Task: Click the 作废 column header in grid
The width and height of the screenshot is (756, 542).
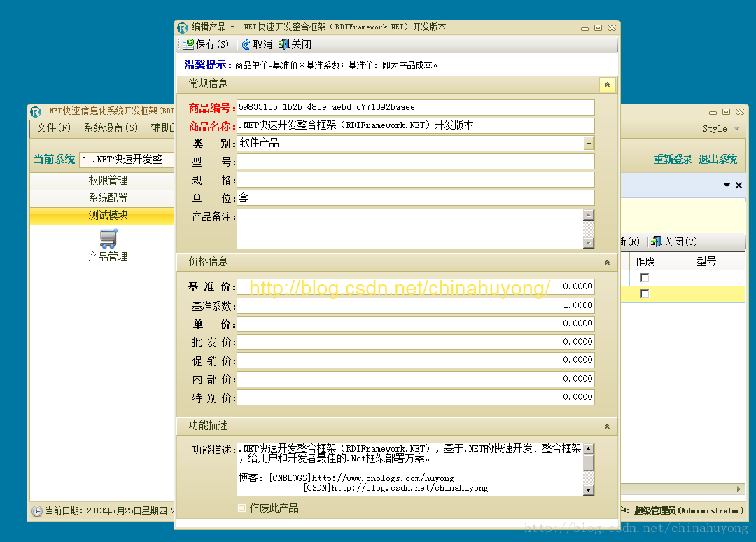Action: 645,262
